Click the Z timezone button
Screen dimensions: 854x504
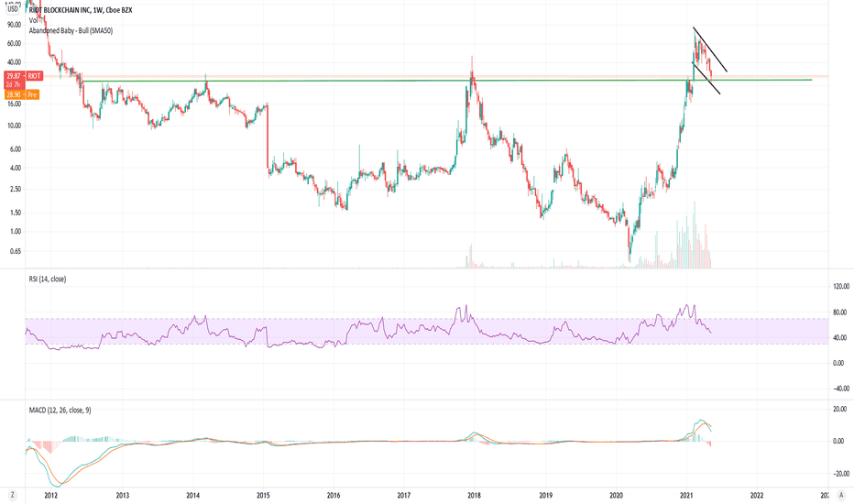coord(13,495)
